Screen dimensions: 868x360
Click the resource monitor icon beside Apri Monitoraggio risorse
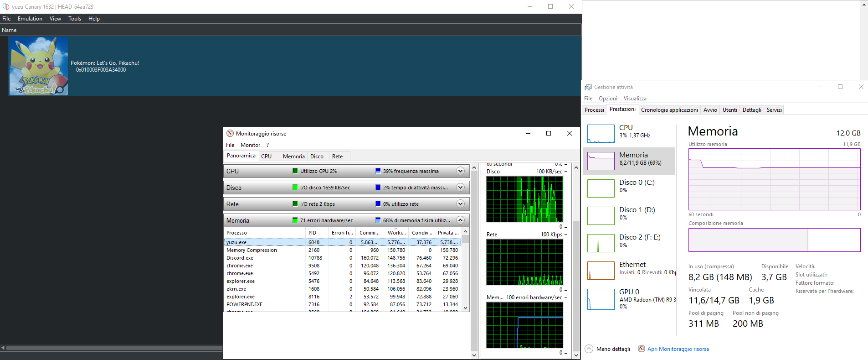click(x=642, y=349)
